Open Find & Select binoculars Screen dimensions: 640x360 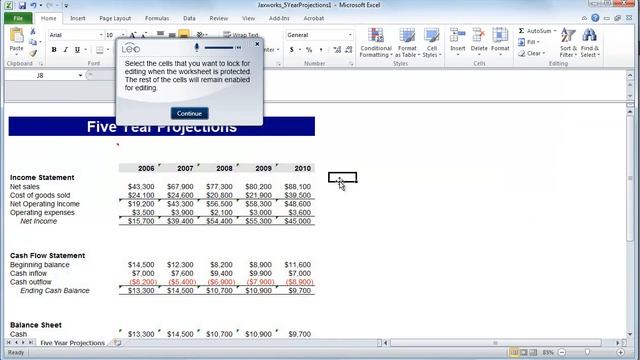pos(589,43)
